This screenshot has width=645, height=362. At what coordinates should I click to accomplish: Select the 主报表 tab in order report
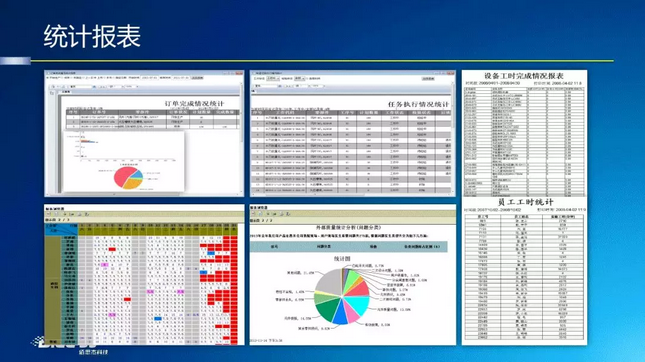tap(66, 92)
